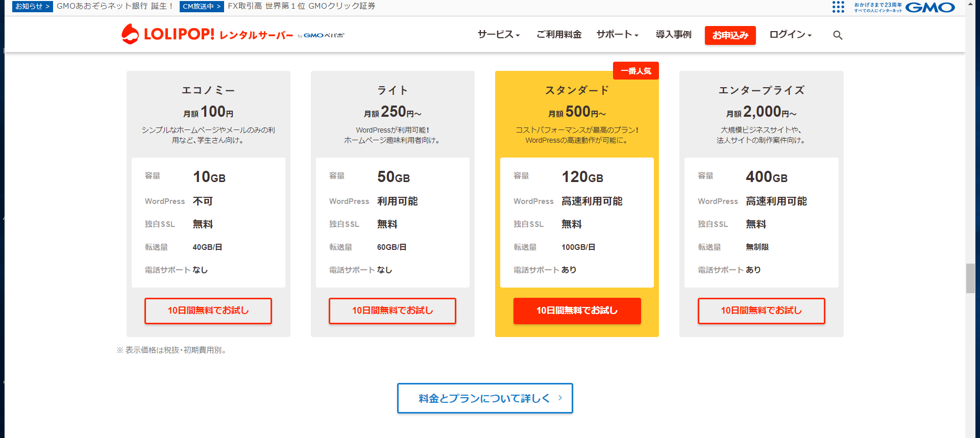Open the GMO services grid icon
980x438 pixels.
[838, 7]
